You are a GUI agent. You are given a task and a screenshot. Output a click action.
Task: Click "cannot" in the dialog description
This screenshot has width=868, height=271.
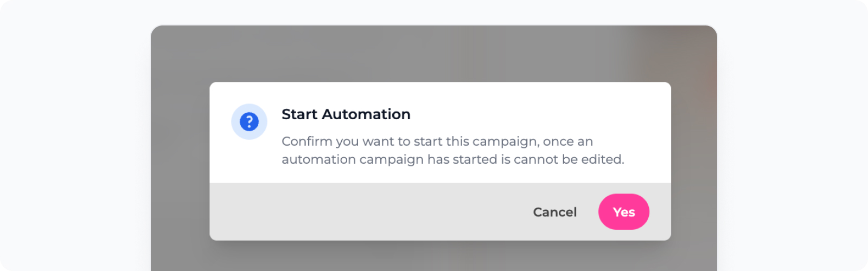coord(535,159)
